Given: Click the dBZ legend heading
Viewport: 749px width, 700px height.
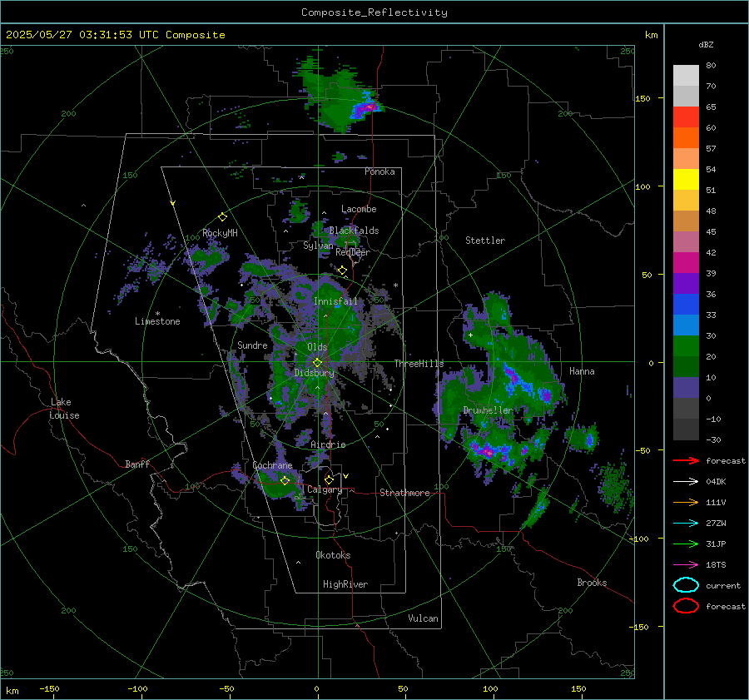Looking at the screenshot, I should (706, 45).
